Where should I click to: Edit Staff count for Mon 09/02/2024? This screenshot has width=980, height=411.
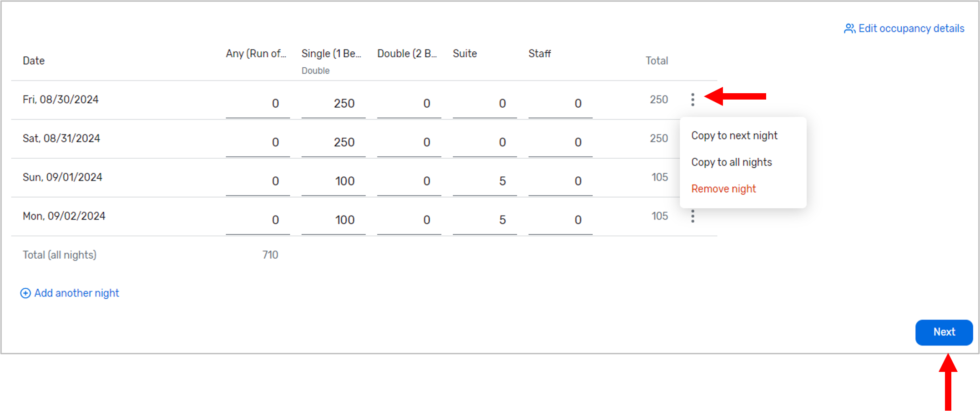point(560,220)
